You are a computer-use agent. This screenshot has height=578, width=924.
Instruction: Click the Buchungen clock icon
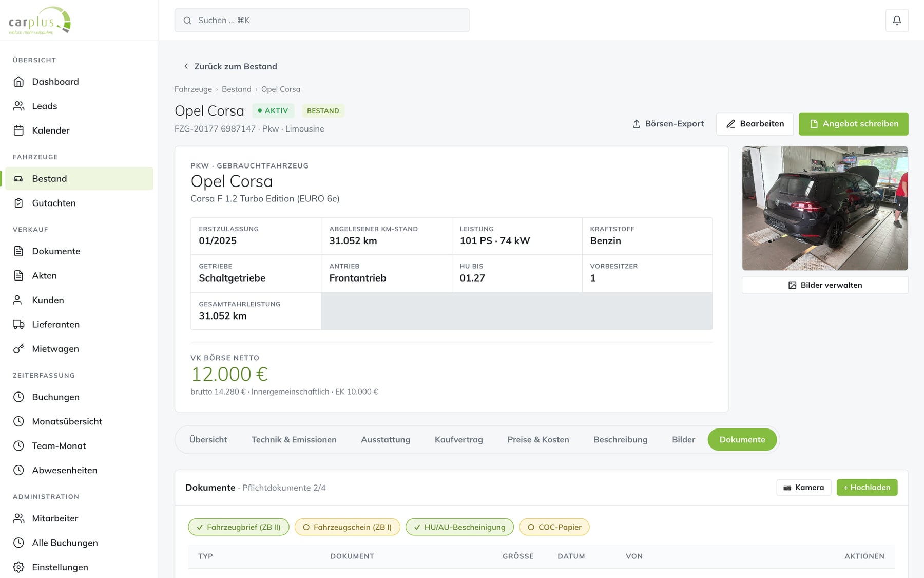(18, 397)
